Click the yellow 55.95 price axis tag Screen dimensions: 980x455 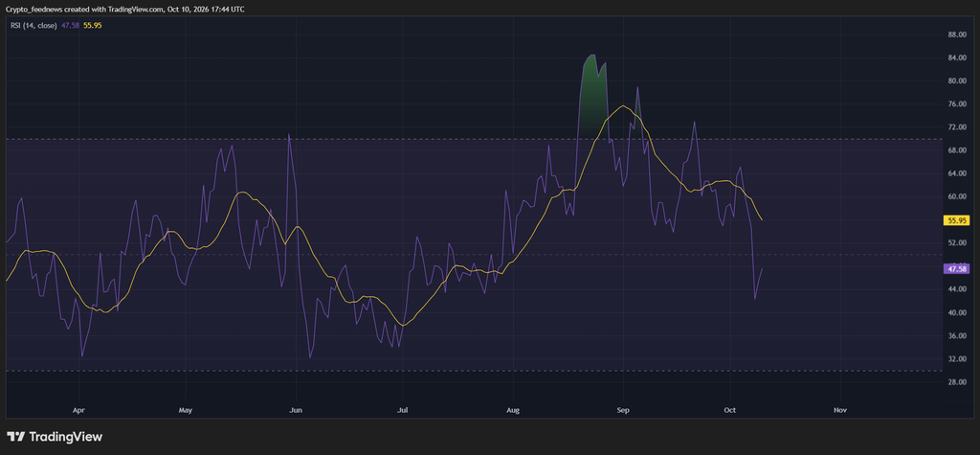pos(957,220)
